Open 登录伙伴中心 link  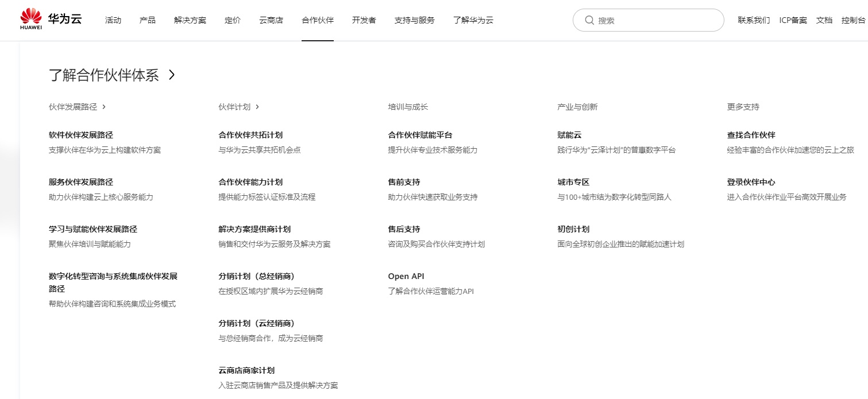click(x=751, y=182)
